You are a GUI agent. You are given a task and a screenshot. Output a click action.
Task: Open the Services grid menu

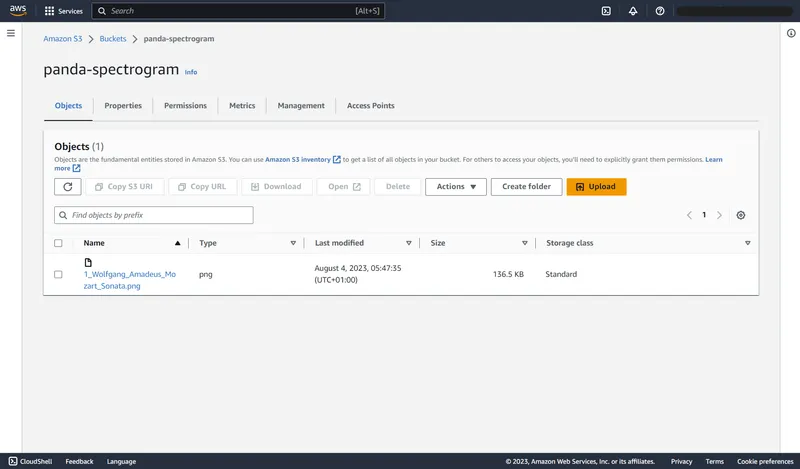pyautogui.click(x=64, y=11)
